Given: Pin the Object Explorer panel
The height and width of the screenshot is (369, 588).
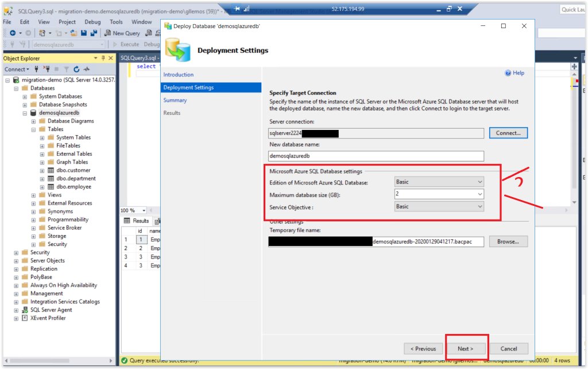Looking at the screenshot, I should coord(103,58).
